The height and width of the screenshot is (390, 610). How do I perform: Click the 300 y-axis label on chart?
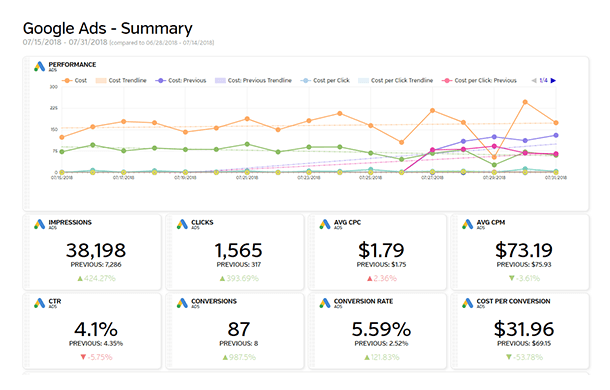pyautogui.click(x=54, y=87)
